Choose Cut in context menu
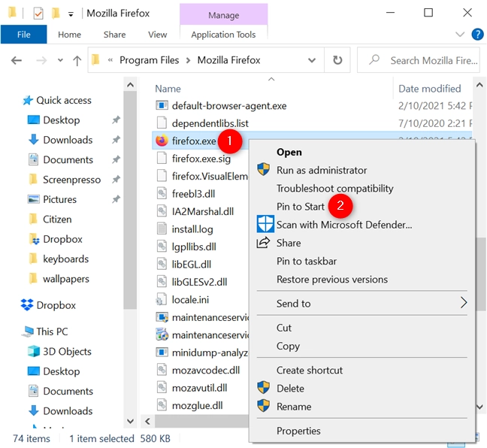This screenshot has height=448, width=487. tap(284, 328)
